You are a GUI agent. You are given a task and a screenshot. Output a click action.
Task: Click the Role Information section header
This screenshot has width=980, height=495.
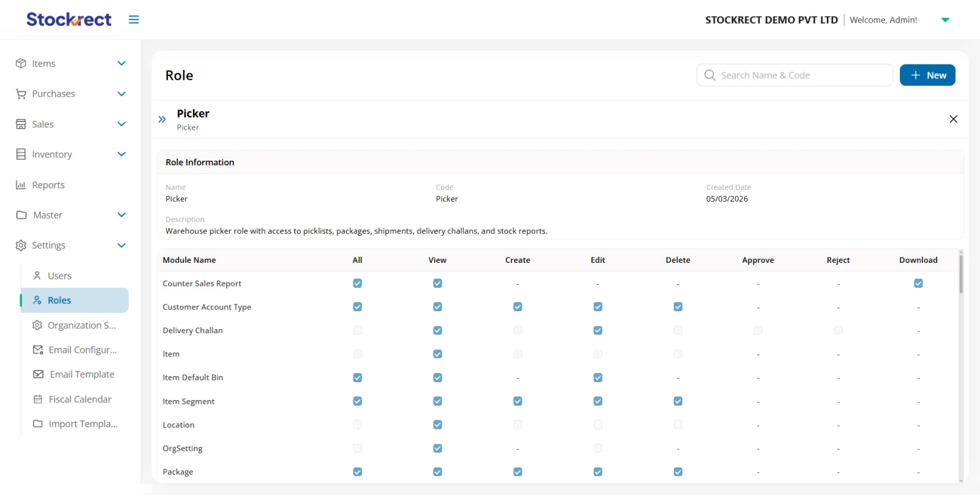[200, 162]
